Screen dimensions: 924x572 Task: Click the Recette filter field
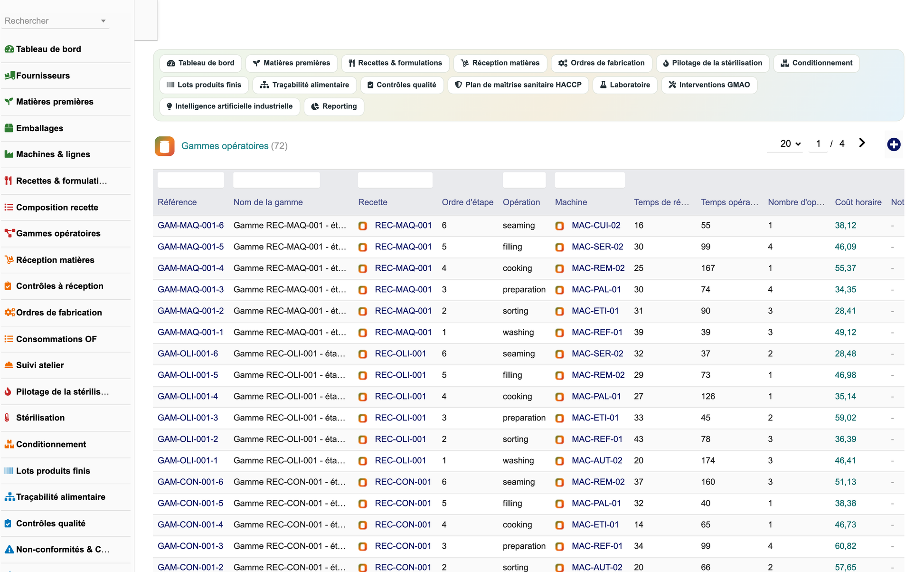395,180
